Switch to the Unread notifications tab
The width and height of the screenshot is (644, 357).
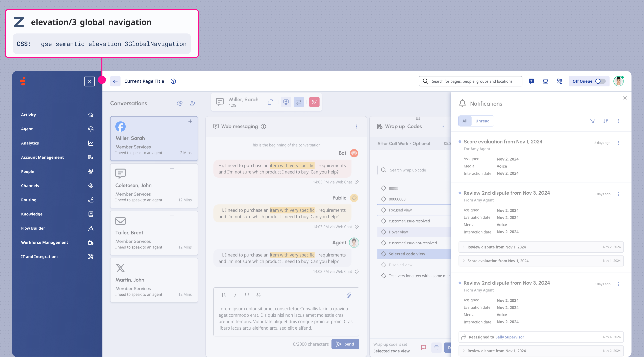tap(482, 121)
